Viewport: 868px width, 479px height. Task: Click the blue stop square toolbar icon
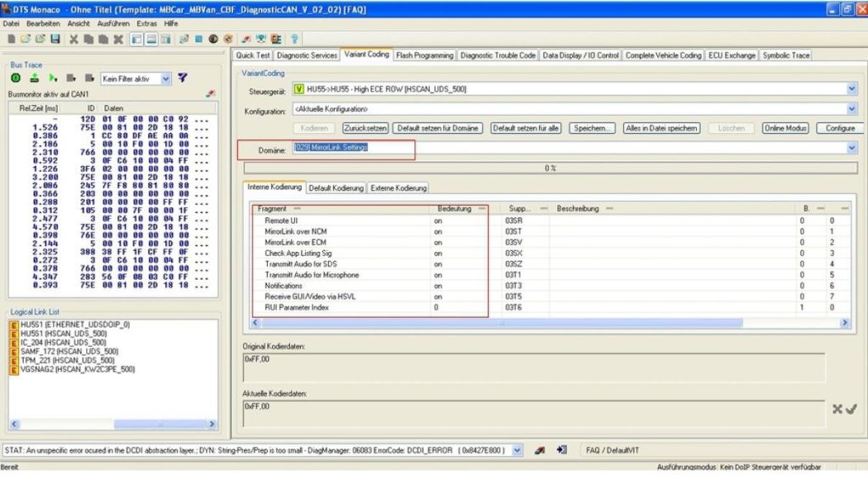tap(198, 39)
